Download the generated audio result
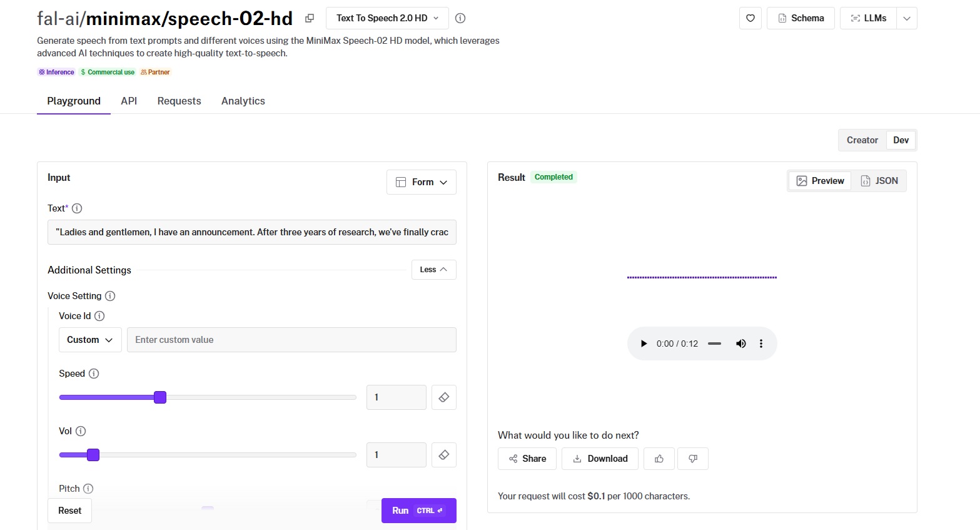The width and height of the screenshot is (980, 530). (600, 459)
